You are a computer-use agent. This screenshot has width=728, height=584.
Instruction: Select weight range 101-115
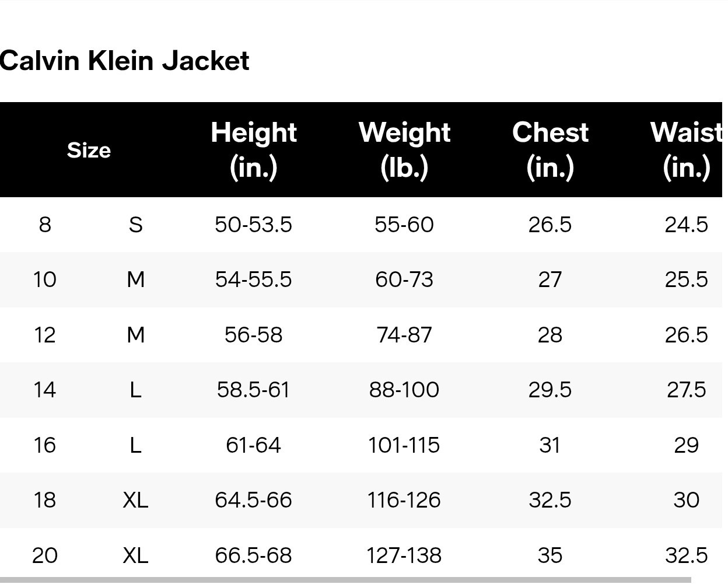[404, 445]
